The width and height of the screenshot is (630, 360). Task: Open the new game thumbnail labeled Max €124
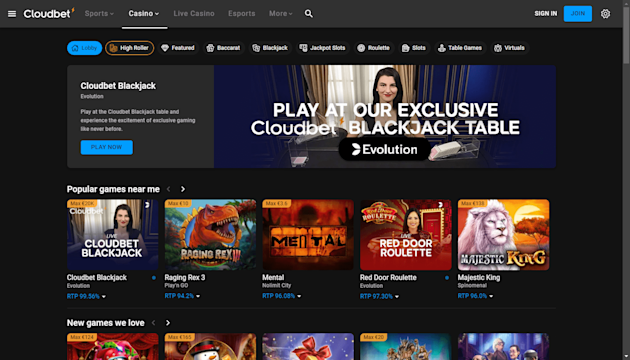pos(112,346)
